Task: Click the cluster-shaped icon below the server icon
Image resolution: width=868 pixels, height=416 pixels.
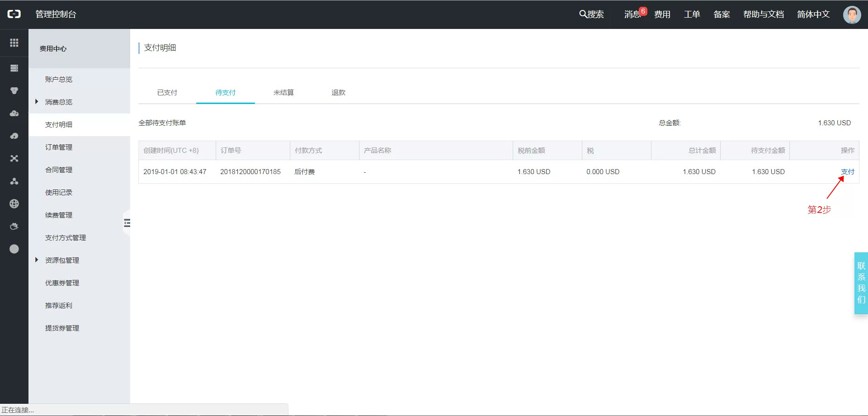Action: (14, 91)
